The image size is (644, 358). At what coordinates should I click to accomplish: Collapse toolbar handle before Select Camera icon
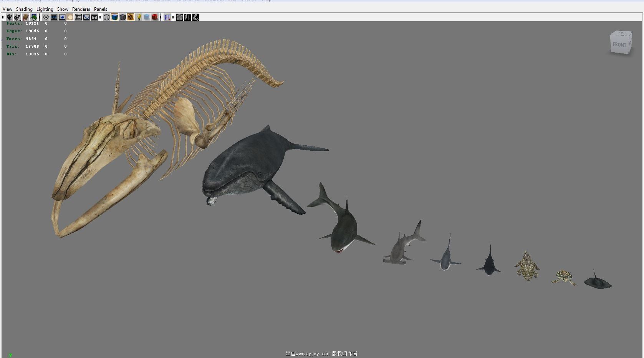[x=3, y=17]
